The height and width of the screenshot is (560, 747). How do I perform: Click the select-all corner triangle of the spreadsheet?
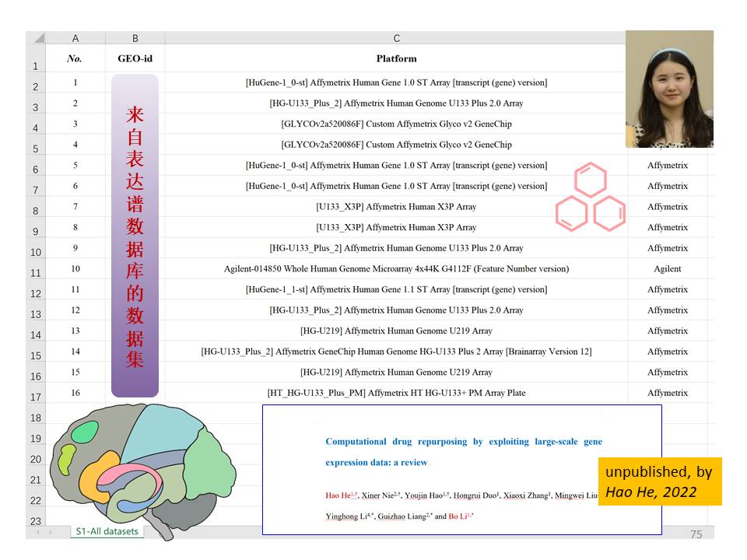(37, 38)
